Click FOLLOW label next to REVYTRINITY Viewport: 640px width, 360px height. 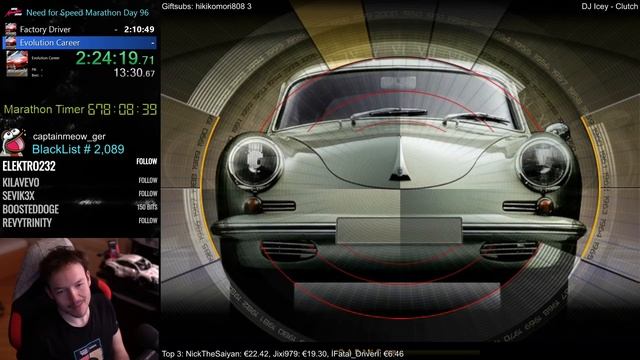pyautogui.click(x=148, y=221)
